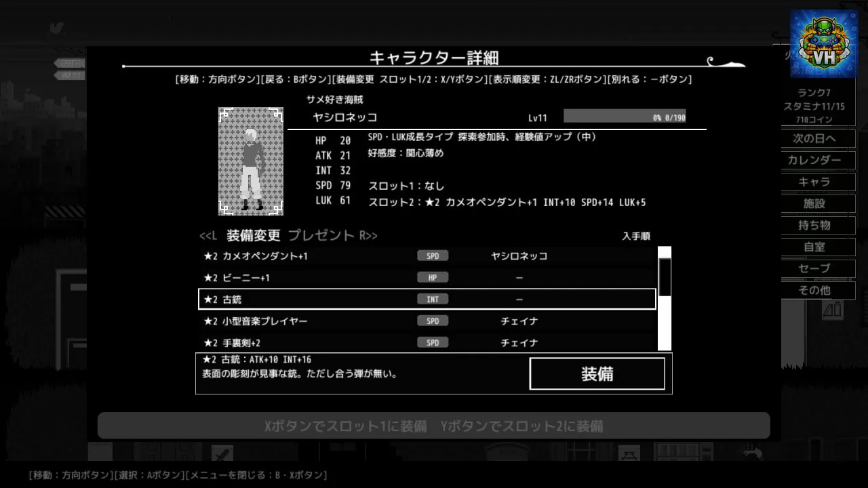Click the character name ヤシロネッコ header

[x=344, y=117]
